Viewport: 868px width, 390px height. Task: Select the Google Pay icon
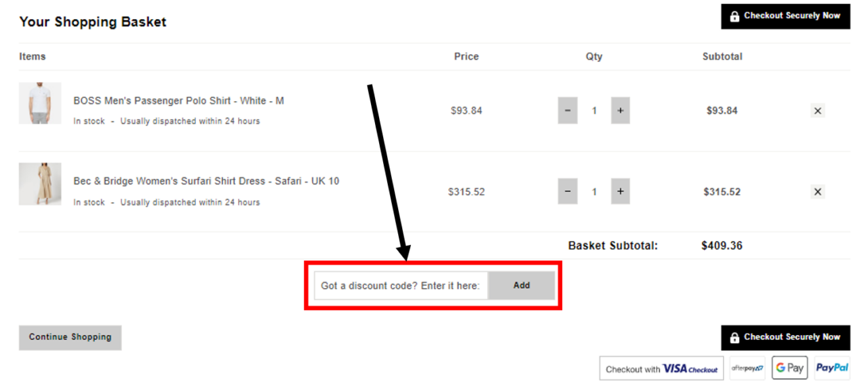click(789, 368)
